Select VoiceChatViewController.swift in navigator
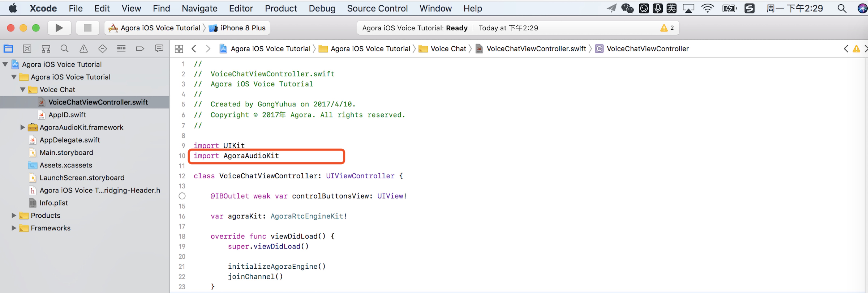Screen dimensions: 868x293 tap(85, 102)
